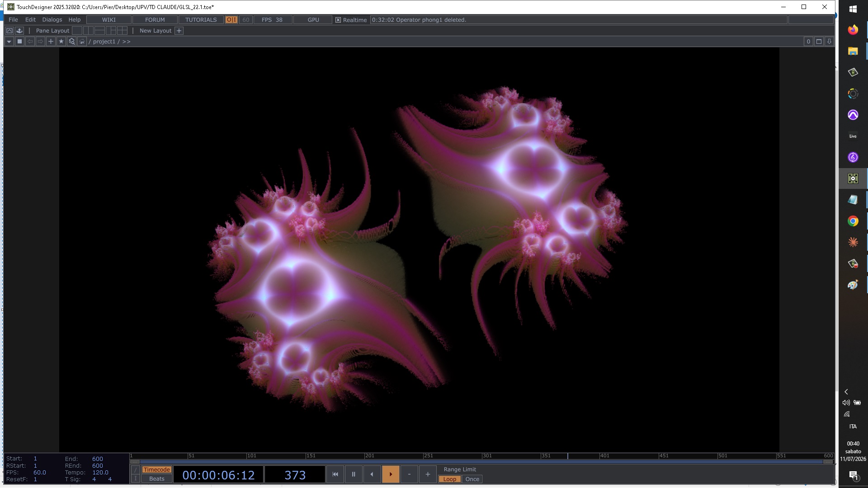
Task: Click the REnd value 600
Action: point(97,466)
